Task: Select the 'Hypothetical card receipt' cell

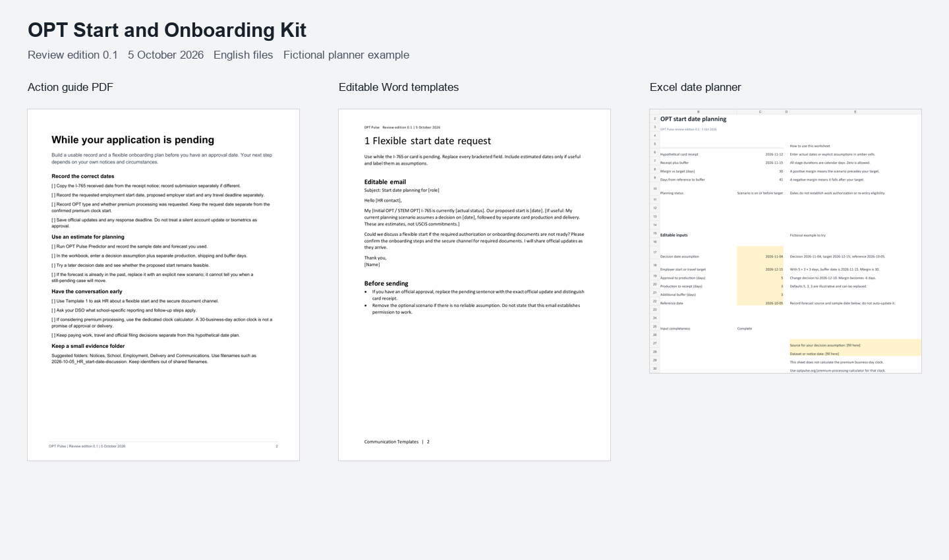Action: 679,154
